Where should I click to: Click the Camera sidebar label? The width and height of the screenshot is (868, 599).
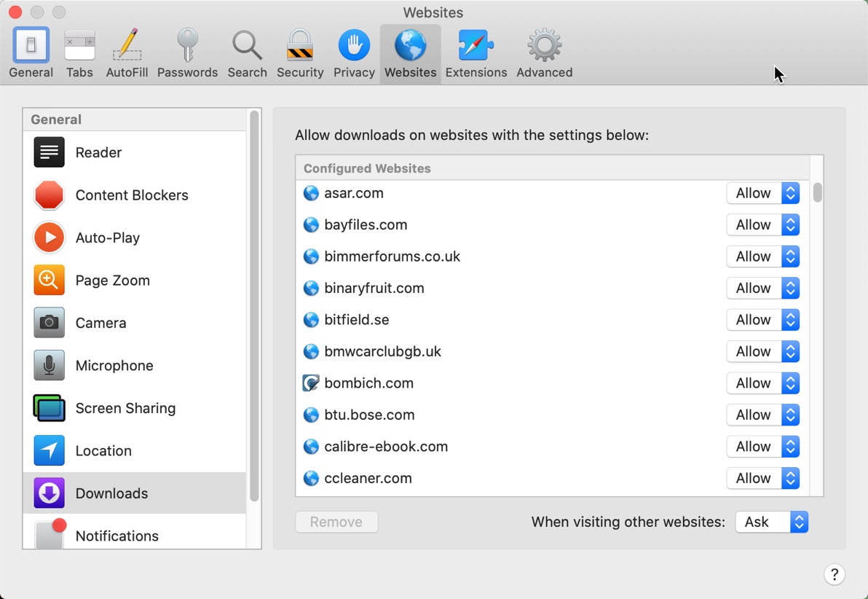100,323
